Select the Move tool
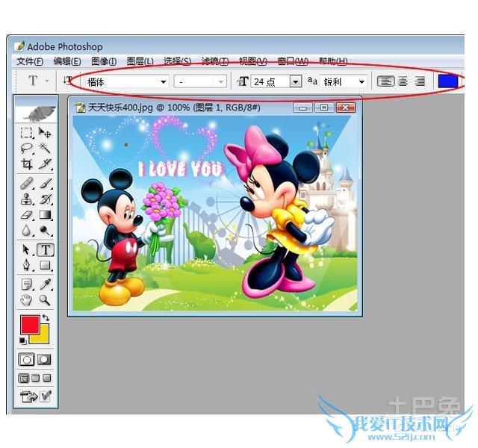This screenshot has height=448, width=478. tap(45, 133)
